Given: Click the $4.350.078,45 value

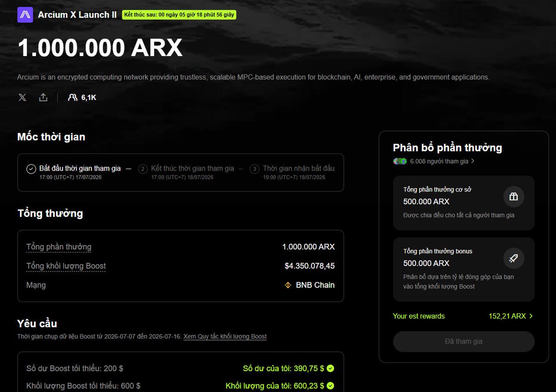Looking at the screenshot, I should (310, 266).
